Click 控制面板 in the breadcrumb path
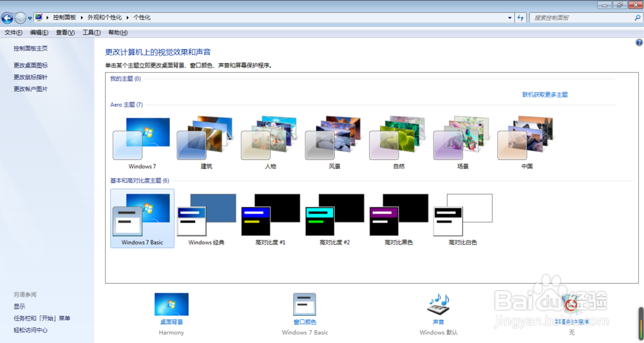Viewport: 644px width, 343px height. click(64, 17)
